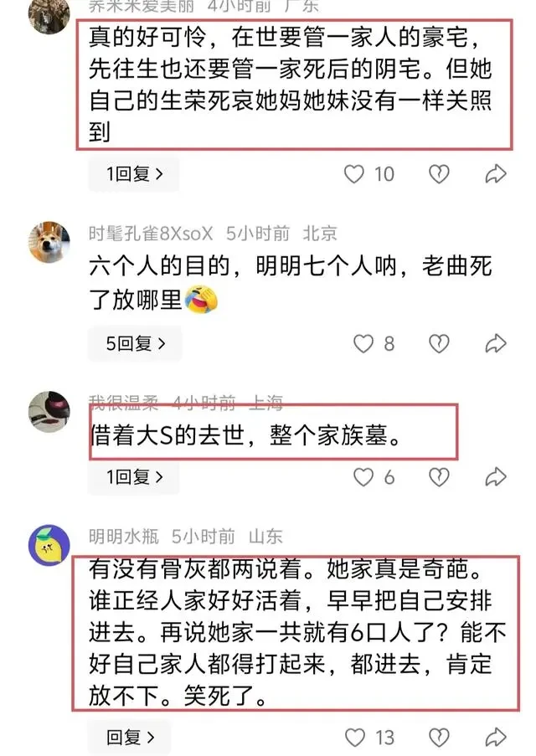Open username 时髦孔雀8XsoX profile
This screenshot has height=756, width=536.
pos(151,234)
